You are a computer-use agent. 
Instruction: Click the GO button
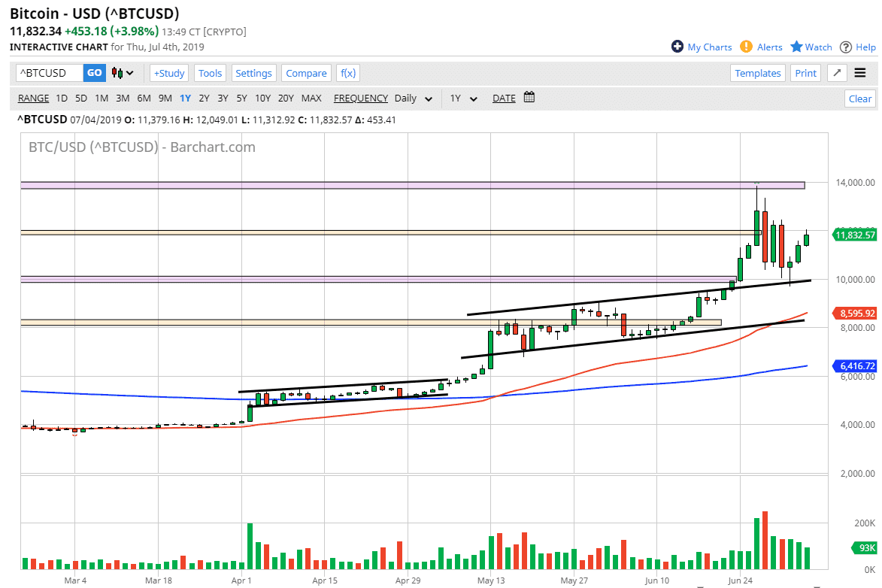(94, 73)
